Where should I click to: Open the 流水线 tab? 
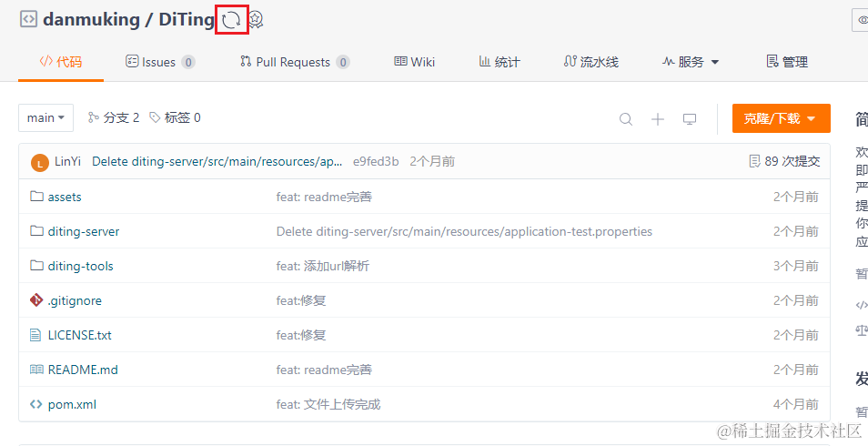(590, 62)
